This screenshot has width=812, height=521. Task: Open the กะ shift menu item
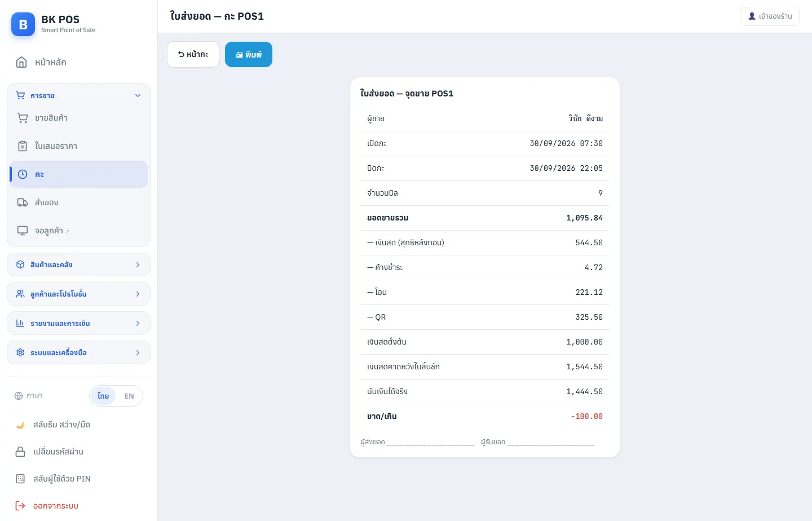click(78, 174)
